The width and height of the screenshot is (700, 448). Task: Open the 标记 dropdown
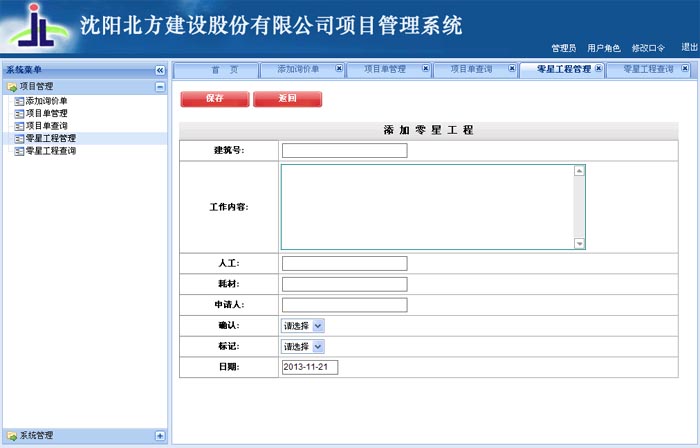[304, 346]
